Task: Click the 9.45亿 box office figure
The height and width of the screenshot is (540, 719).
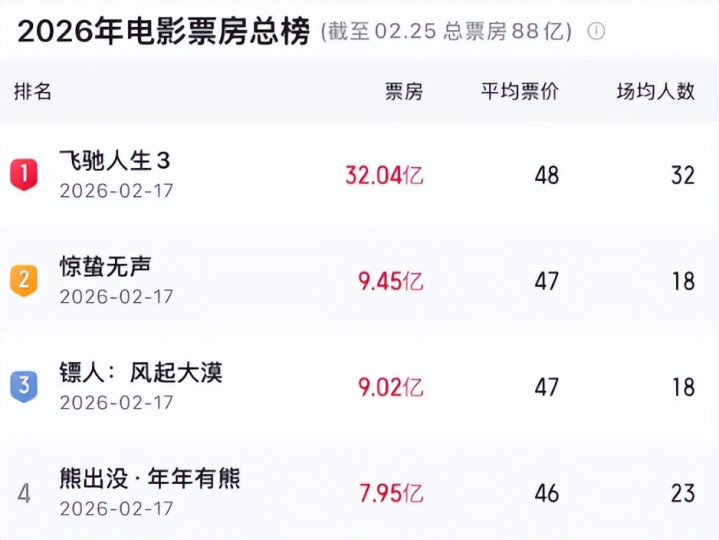Action: [390, 281]
